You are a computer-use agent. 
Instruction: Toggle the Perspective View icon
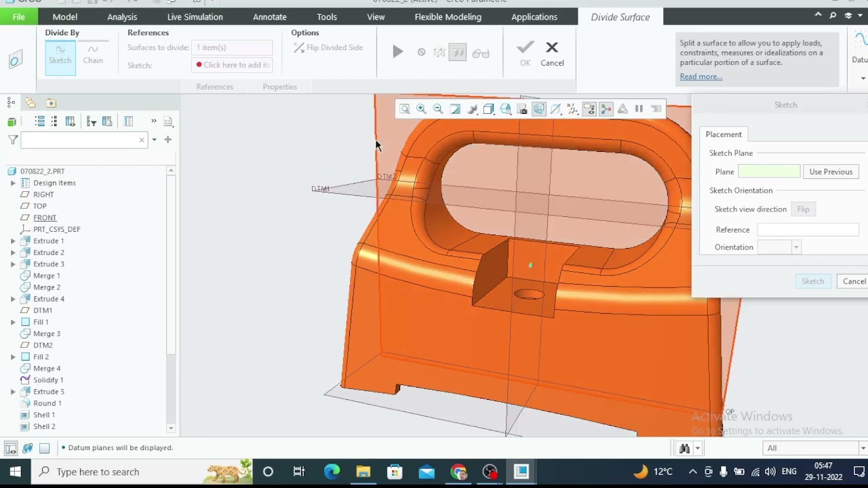539,109
